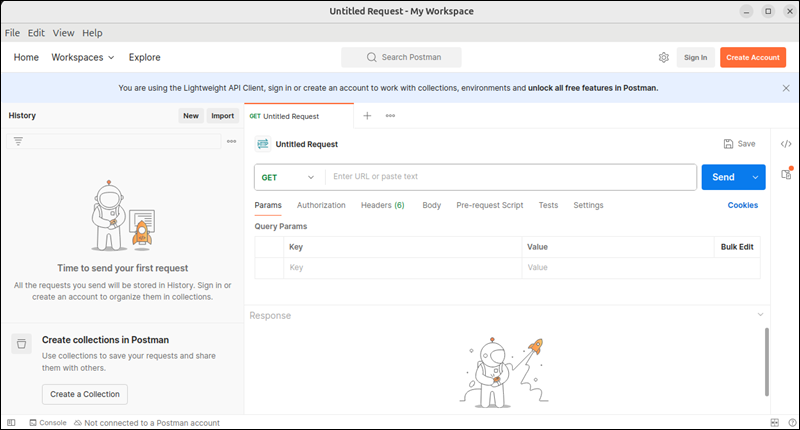Switch to two-pane layout icon in status bar

774,423
